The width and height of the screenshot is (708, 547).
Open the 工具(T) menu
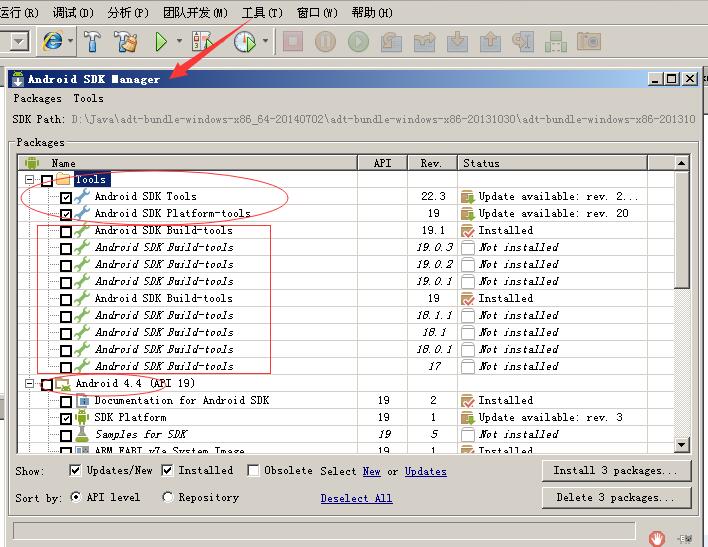(x=262, y=12)
